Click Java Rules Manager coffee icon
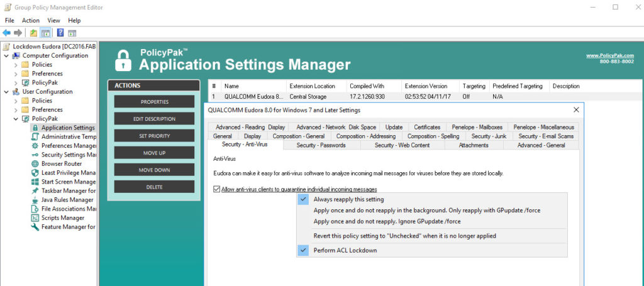 (x=35, y=200)
